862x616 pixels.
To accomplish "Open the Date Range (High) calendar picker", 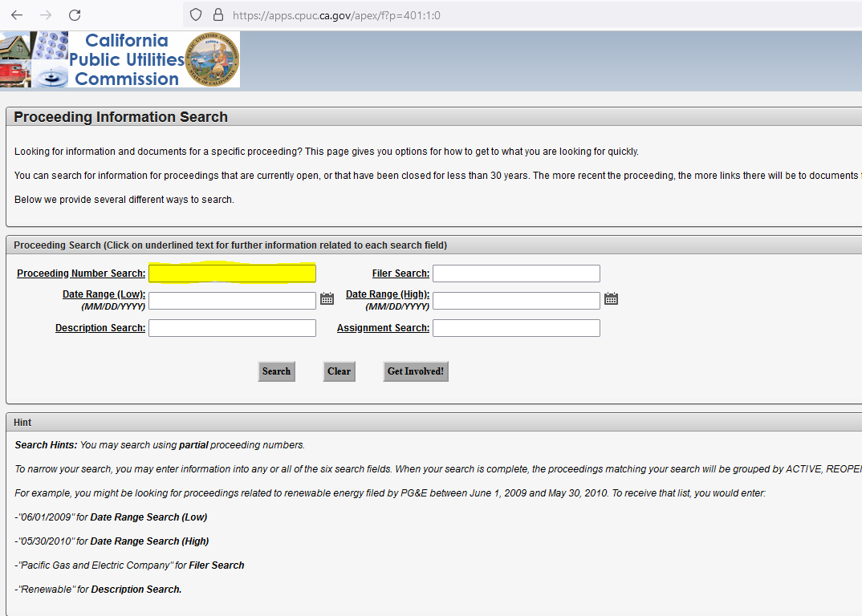I will tap(611, 298).
